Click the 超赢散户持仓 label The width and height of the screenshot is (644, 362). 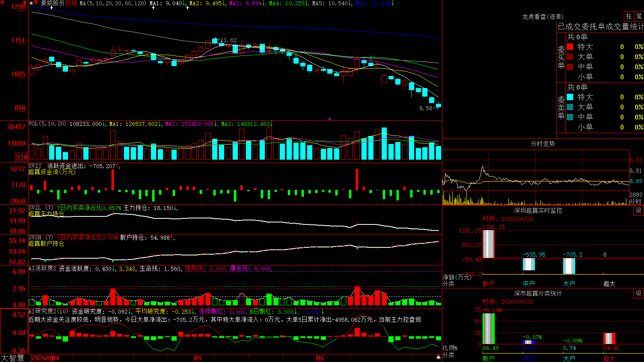[46, 243]
